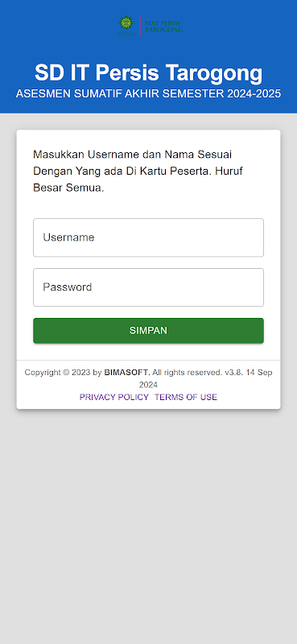The height and width of the screenshot is (644, 297).
Task: Click the bold BIMASOFT name
Action: (127, 373)
